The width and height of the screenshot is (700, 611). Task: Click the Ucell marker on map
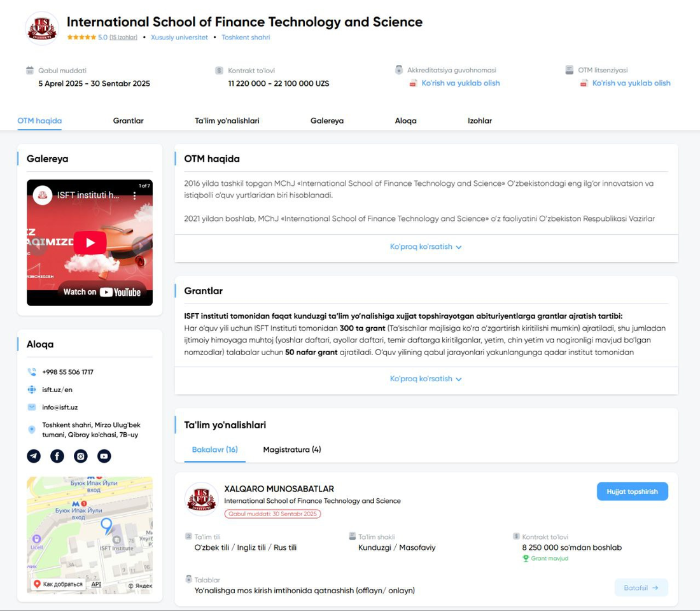pos(37,539)
